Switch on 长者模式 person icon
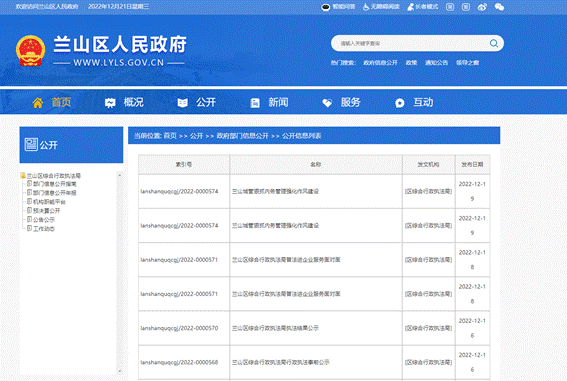Image resolution: width=567 pixels, height=381 pixels. click(410, 7)
